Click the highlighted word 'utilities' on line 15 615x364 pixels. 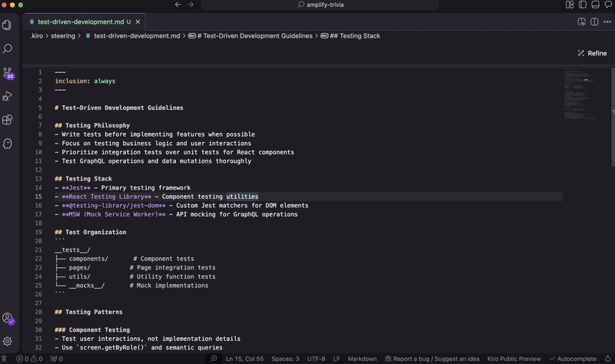point(242,197)
